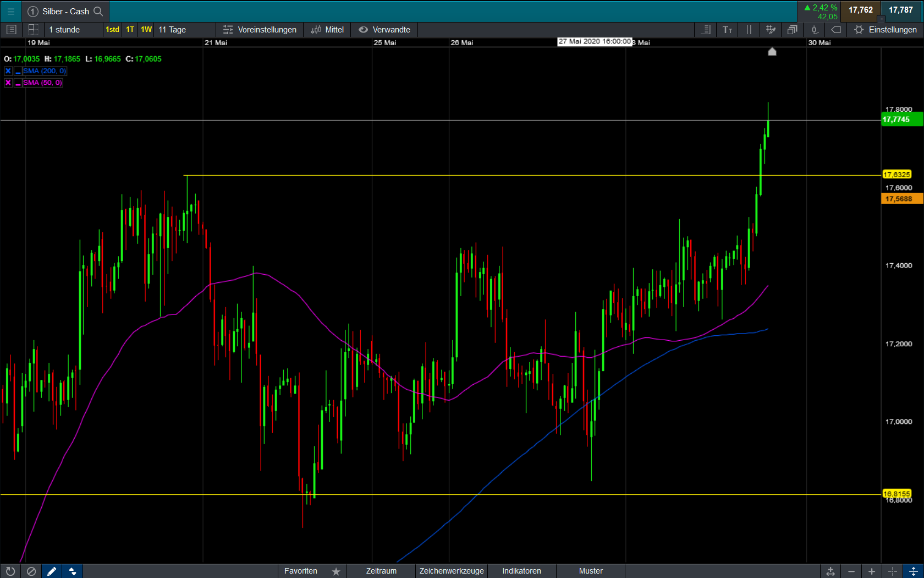
Task: Show Verwandte related instruments
Action: [x=384, y=30]
